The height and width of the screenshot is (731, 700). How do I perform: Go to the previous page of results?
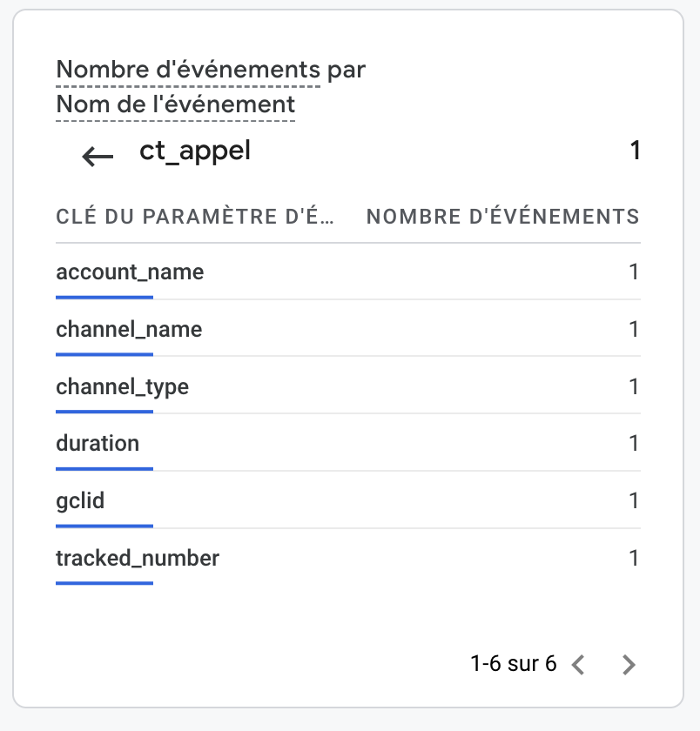coord(578,664)
